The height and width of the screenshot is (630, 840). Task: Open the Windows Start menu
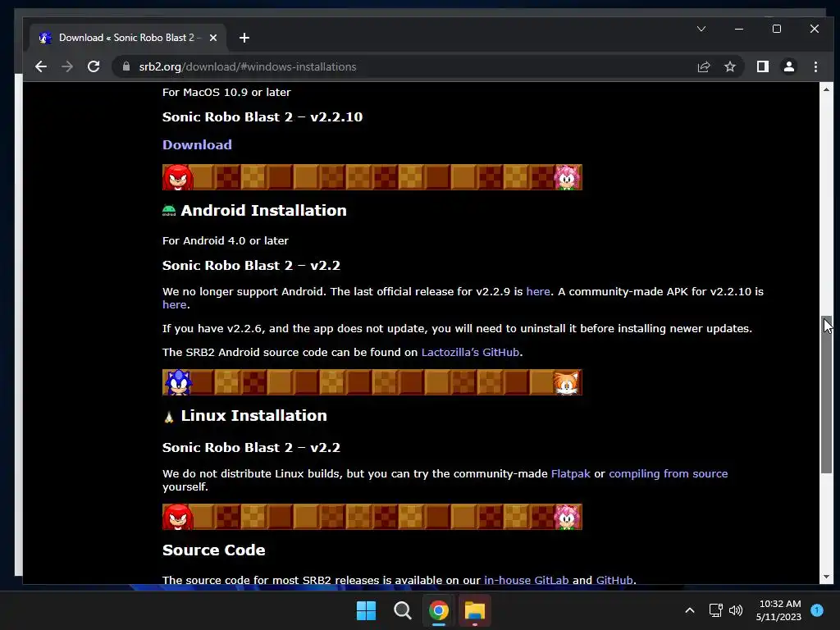pos(367,610)
